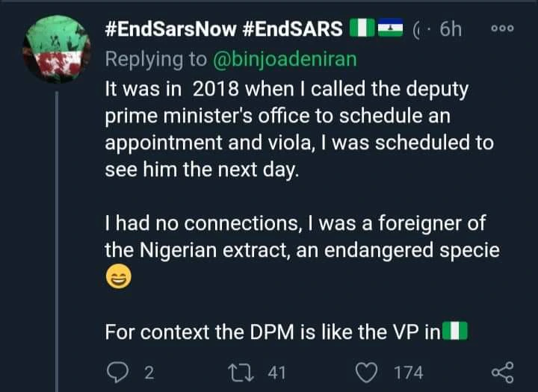
Task: Open the share icon on tweet
Action: click(502, 372)
